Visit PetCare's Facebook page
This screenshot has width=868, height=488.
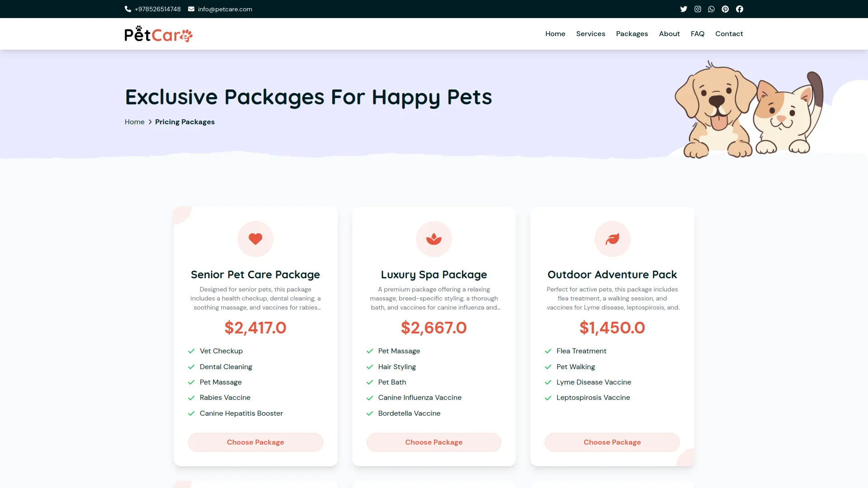pyautogui.click(x=740, y=9)
